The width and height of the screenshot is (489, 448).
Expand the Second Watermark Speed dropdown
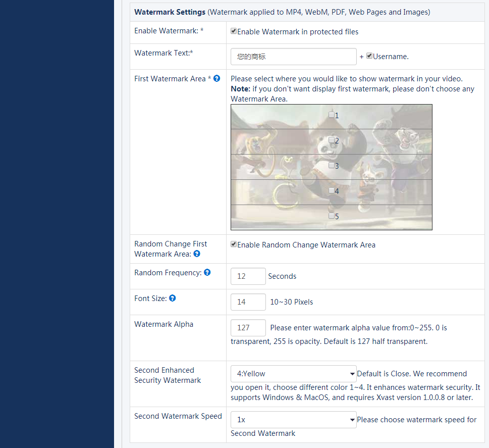click(x=293, y=420)
